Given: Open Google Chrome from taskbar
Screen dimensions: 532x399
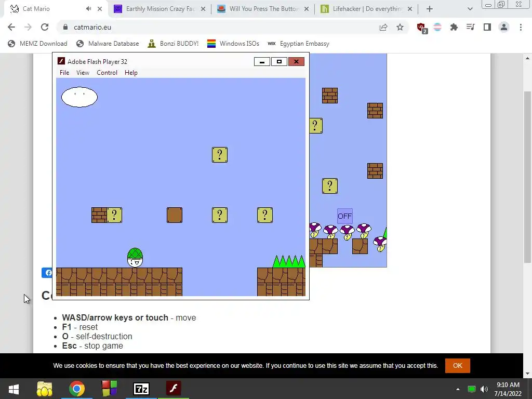Looking at the screenshot, I should pos(77,389).
